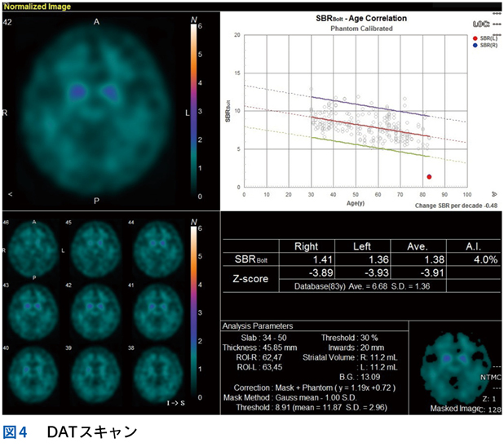504x447 pixels.
Task: Click the red patient data point on the chart
Action: pos(430,176)
